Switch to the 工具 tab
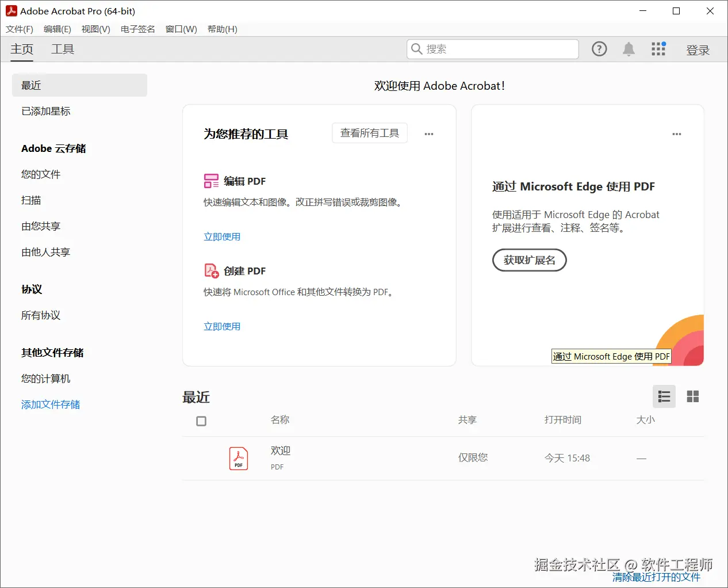Image resolution: width=728 pixels, height=588 pixels. 63,49
